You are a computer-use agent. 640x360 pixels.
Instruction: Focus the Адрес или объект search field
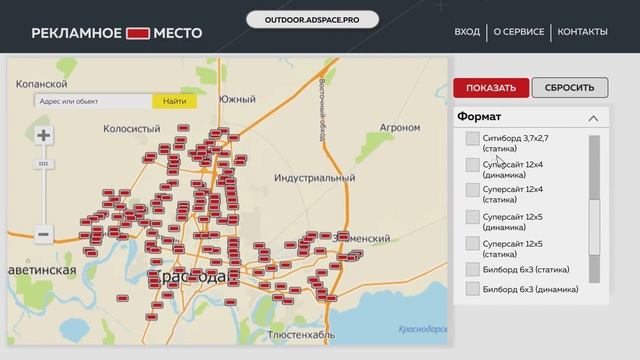[x=93, y=101]
